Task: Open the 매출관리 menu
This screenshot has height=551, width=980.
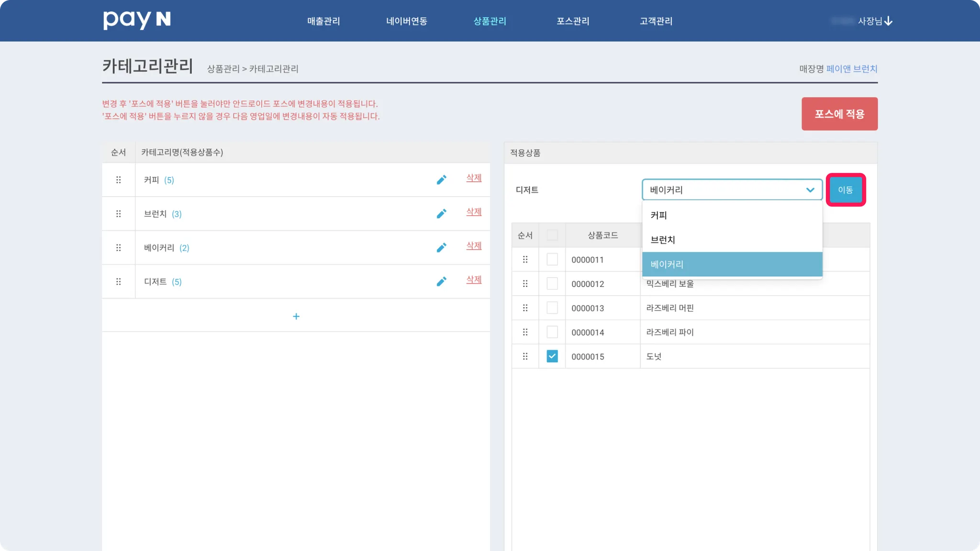Action: pos(323,21)
